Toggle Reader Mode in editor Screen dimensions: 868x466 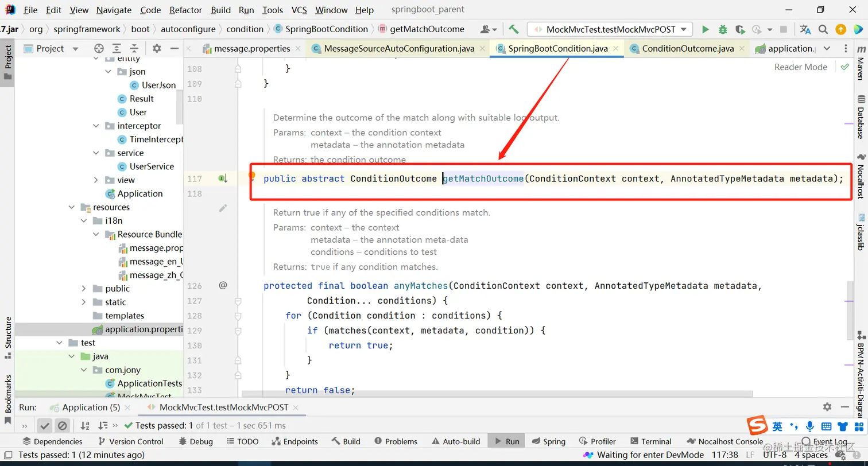800,67
